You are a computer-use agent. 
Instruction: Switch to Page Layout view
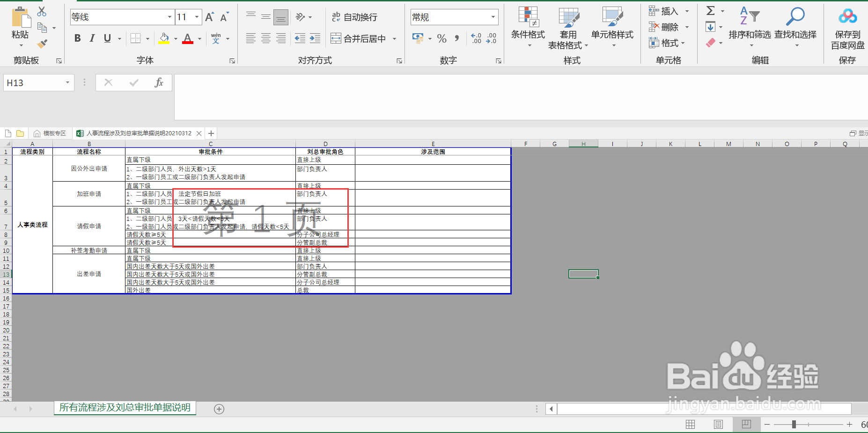718,425
